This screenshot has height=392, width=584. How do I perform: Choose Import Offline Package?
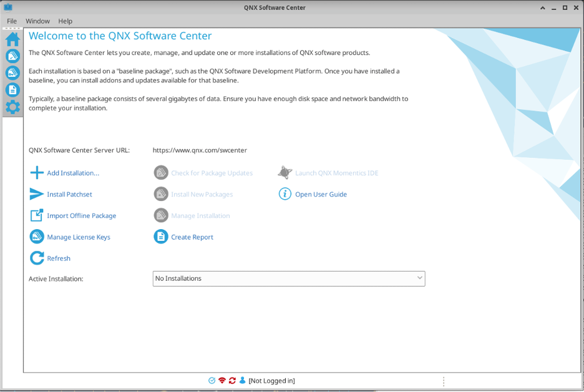tap(81, 215)
